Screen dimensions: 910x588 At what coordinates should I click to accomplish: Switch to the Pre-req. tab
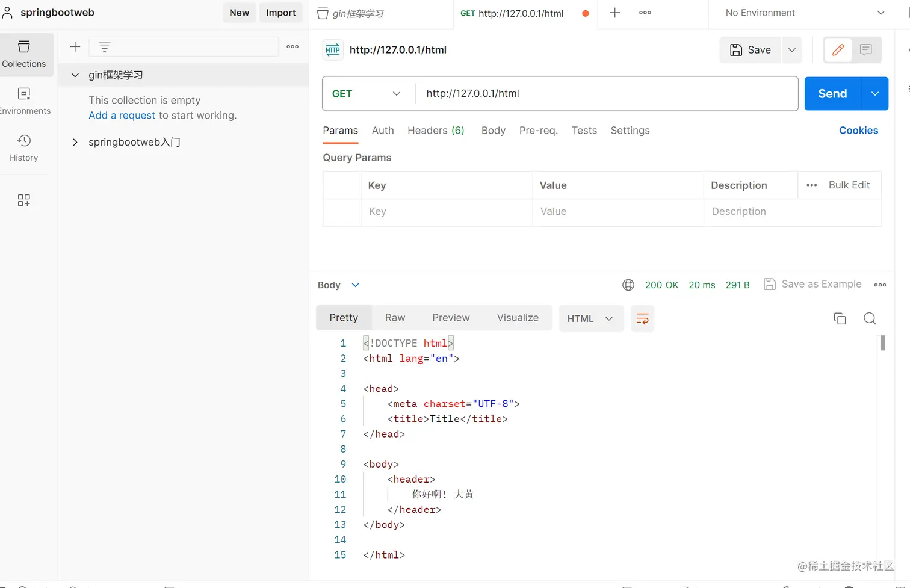click(x=539, y=131)
